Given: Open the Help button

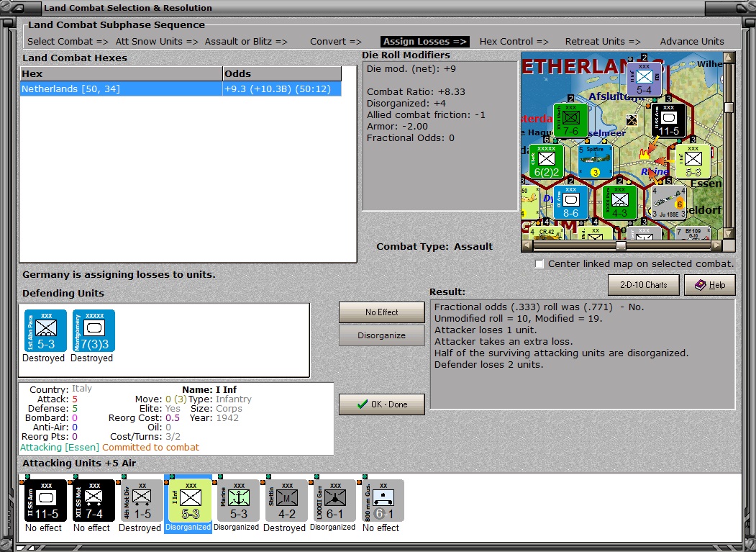Looking at the screenshot, I should click(710, 285).
